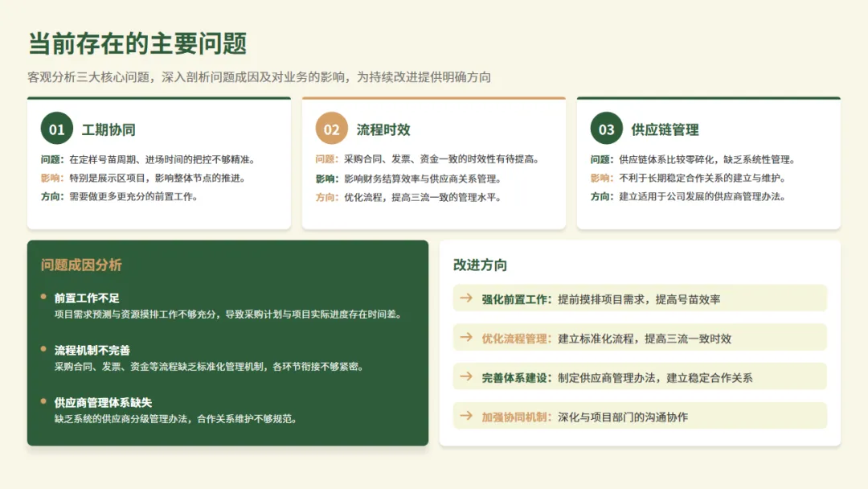Select the slide title 当前存在的主要问题
Image resolution: width=868 pixels, height=489 pixels.
137,43
